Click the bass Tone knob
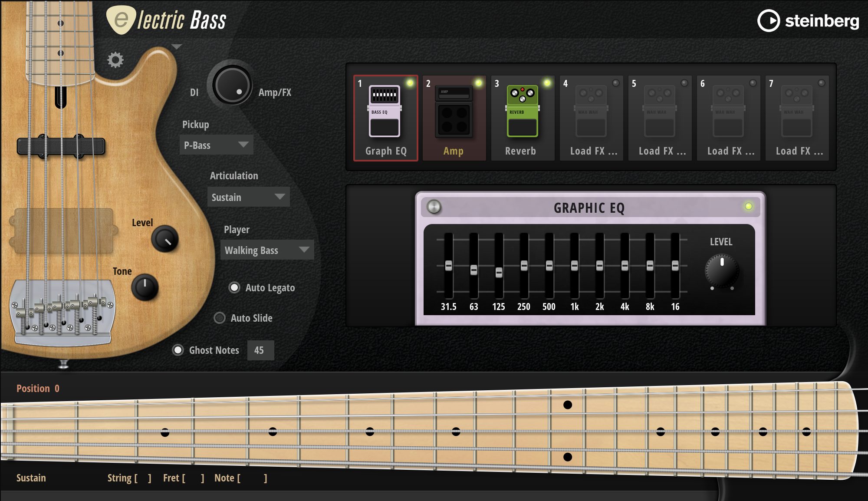 tap(145, 287)
